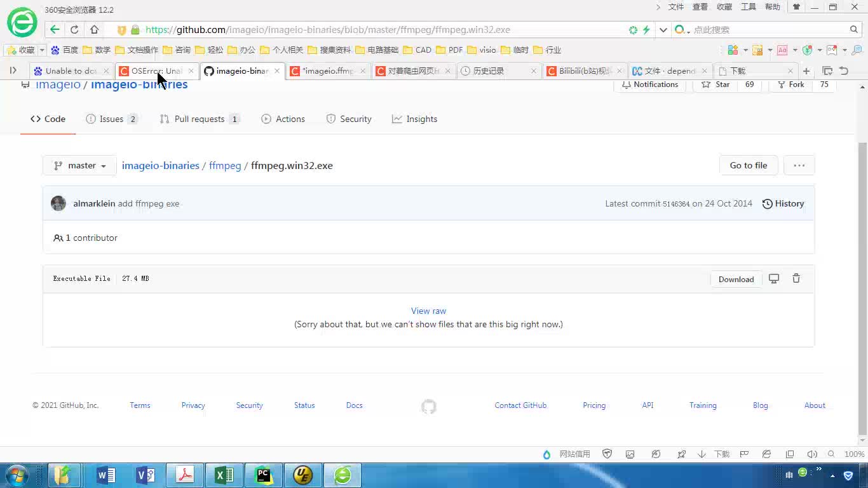Click the rocket accelerator icon in the status bar
The width and height of the screenshot is (868, 488).
pos(682,454)
